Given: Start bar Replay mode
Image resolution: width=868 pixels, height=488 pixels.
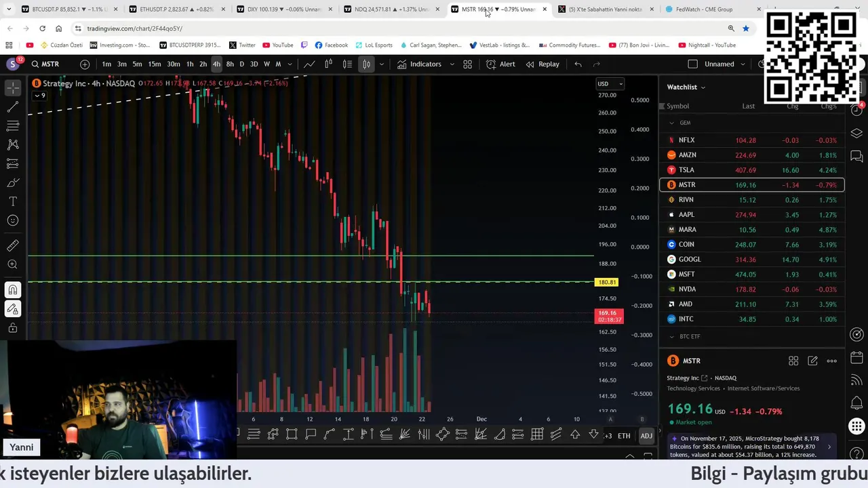Looking at the screenshot, I should (542, 64).
